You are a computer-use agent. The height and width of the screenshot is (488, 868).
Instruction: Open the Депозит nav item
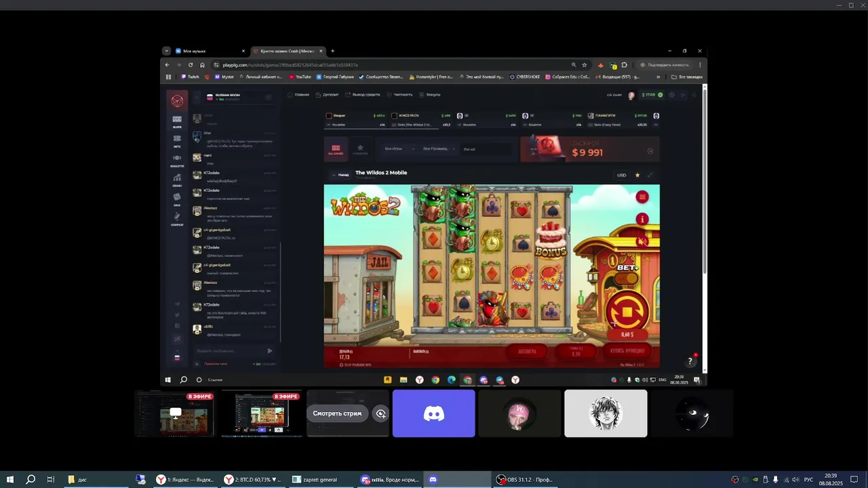tap(327, 95)
